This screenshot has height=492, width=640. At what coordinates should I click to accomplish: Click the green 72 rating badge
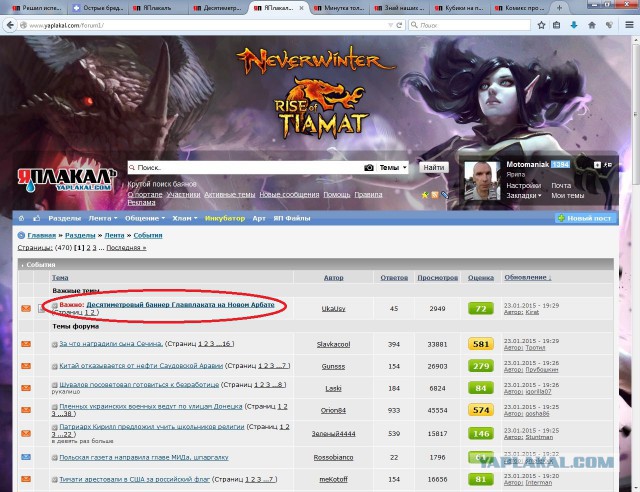pos(481,309)
